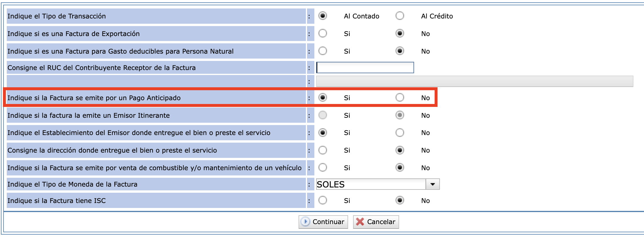Click the blue arrow icon on Continuar

click(305, 222)
